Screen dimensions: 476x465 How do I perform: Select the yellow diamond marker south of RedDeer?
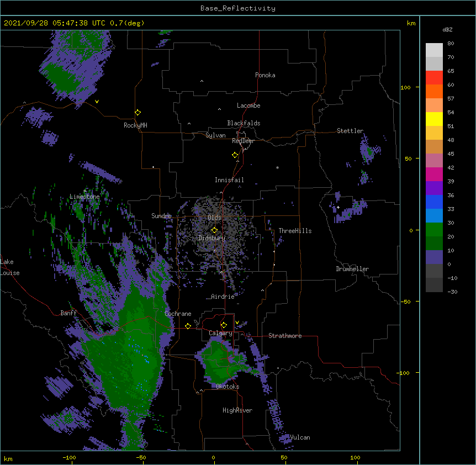(235, 155)
